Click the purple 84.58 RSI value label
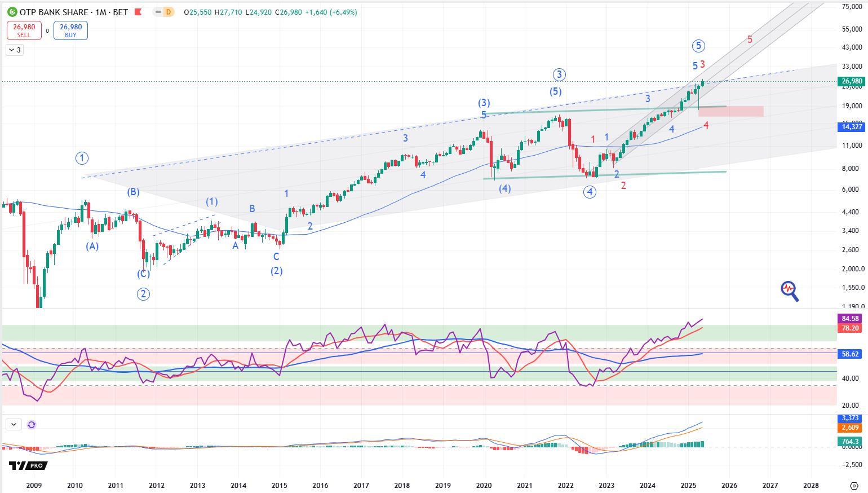This screenshot has width=868, height=493. tap(850, 319)
